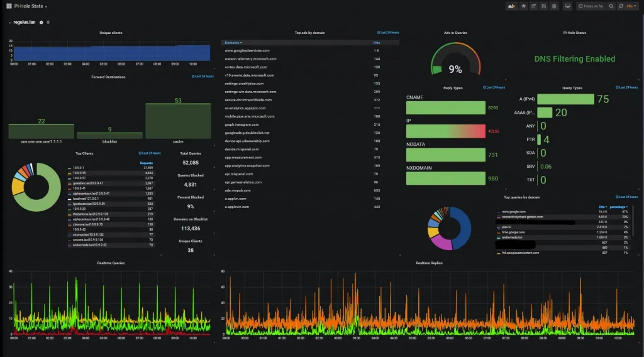Open the Query Types panel title menu
The width and height of the screenshot is (644, 357).
[x=572, y=88]
